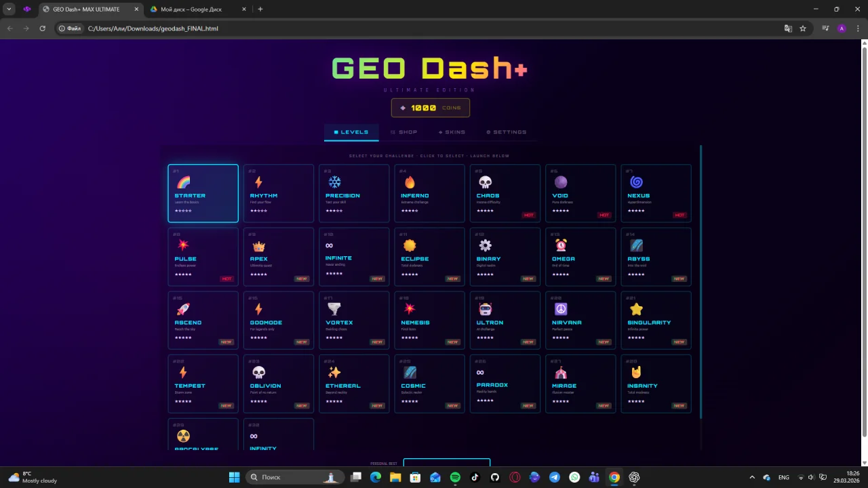The width and height of the screenshot is (868, 488).
Task: Select the APEX crown icon
Action: [258, 246]
